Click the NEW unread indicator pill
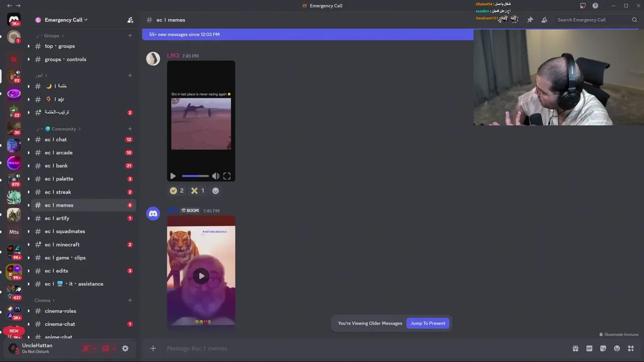The height and width of the screenshot is (362, 644). 14,331
